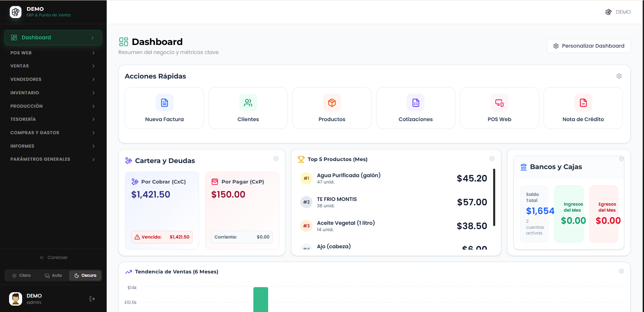Expand the TESORERÍA sidebar chevron
The image size is (644, 312).
[93, 119]
